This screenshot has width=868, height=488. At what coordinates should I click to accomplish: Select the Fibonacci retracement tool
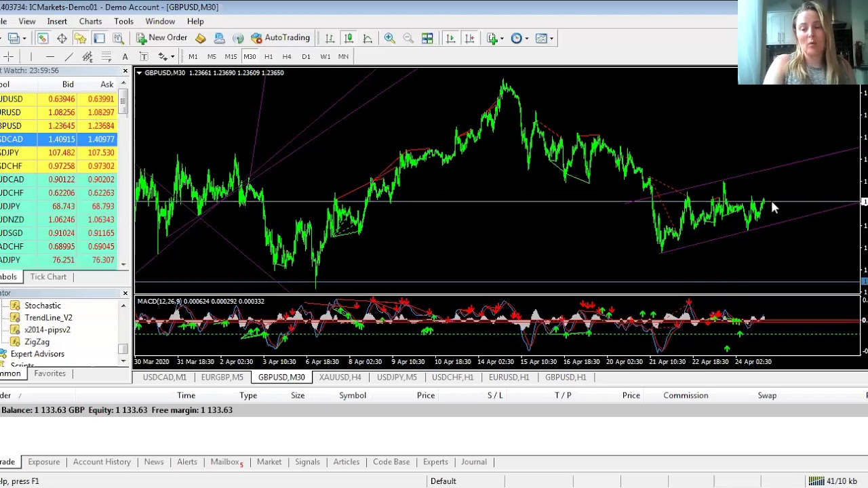pos(106,56)
